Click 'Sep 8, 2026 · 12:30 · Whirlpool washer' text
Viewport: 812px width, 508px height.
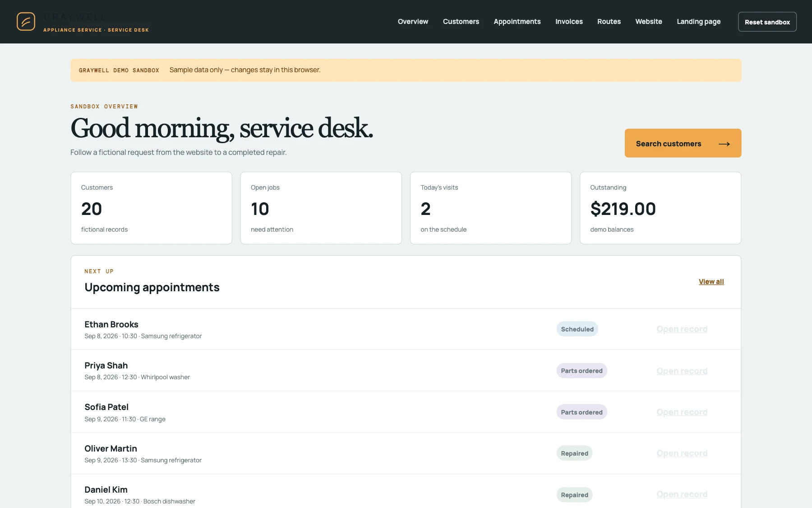[x=137, y=378]
